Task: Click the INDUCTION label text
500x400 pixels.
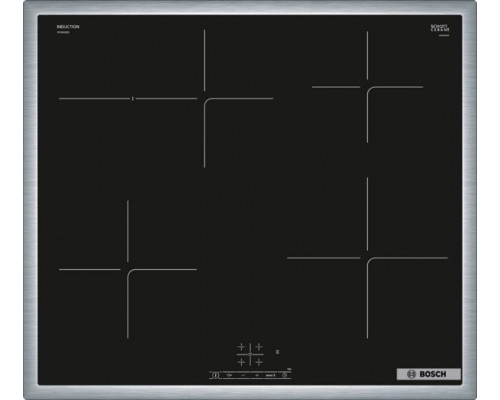Action: [x=68, y=27]
